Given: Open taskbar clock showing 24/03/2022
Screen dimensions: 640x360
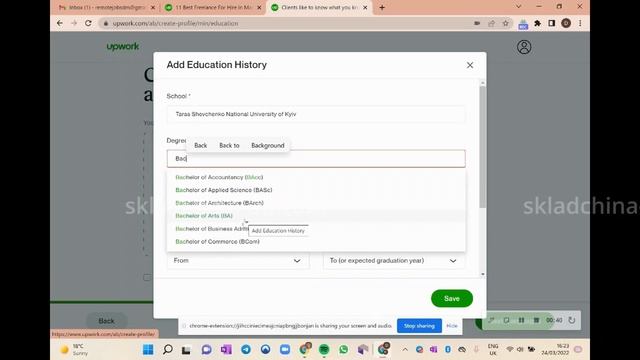Looking at the screenshot, I should pyautogui.click(x=556, y=349).
